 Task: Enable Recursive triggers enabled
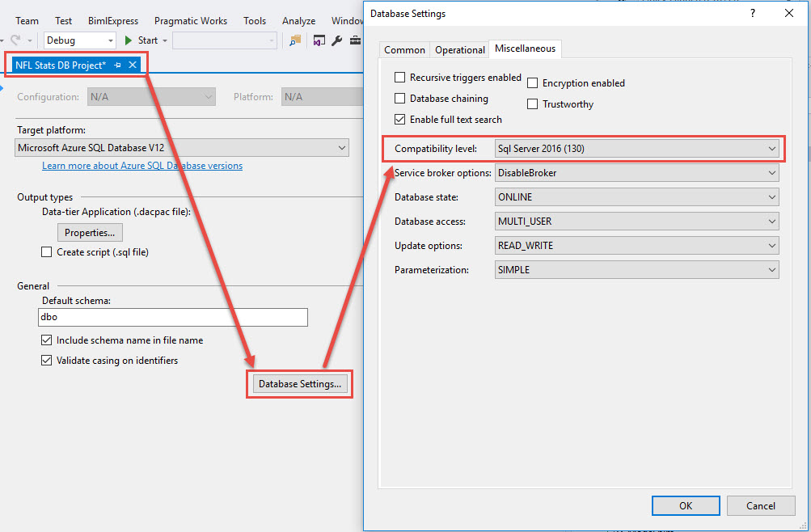399,77
